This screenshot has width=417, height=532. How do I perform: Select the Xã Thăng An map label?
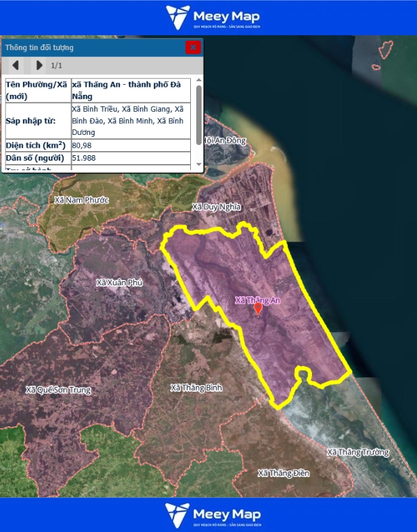[x=257, y=300]
